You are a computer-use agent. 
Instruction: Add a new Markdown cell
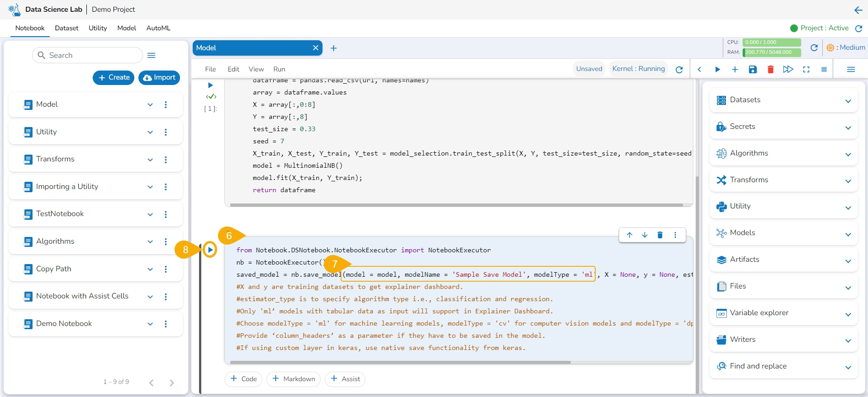pos(294,379)
